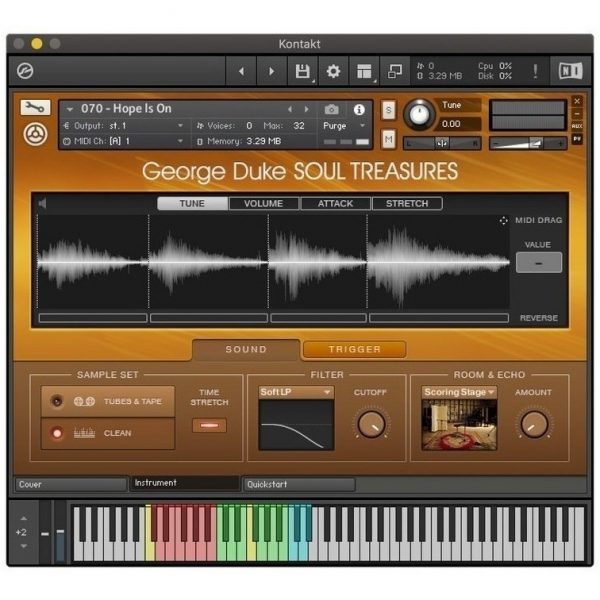The image size is (600, 600).
Task: Click the exclamation panic button
Action: coord(535,71)
